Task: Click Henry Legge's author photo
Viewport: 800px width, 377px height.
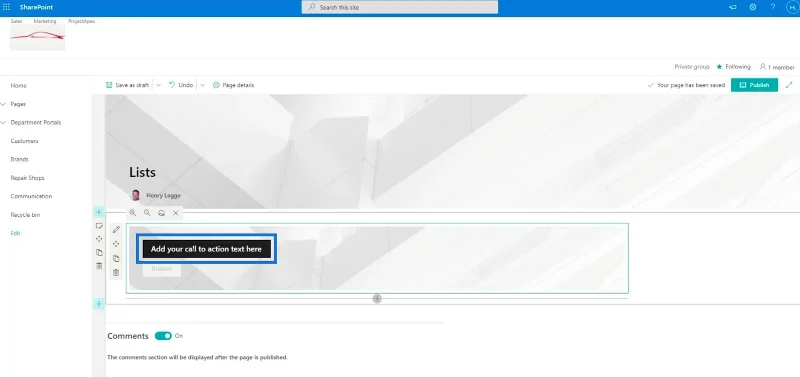Action: point(136,195)
